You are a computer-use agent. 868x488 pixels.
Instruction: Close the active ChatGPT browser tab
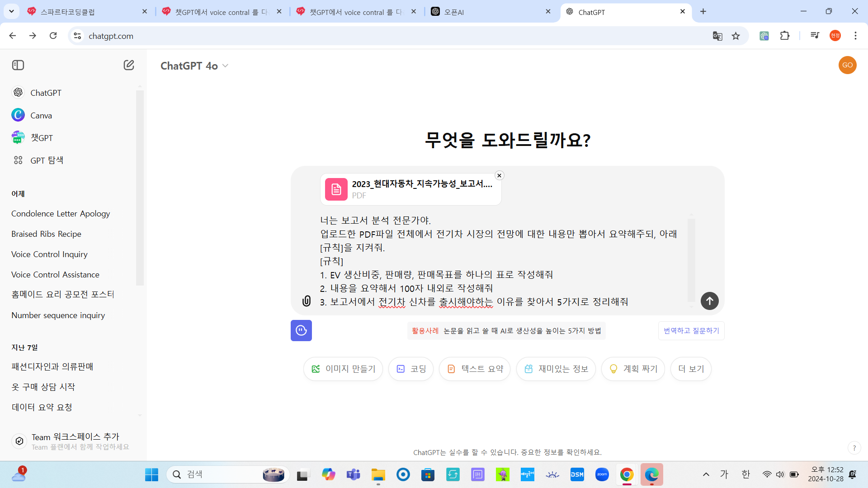683,12
